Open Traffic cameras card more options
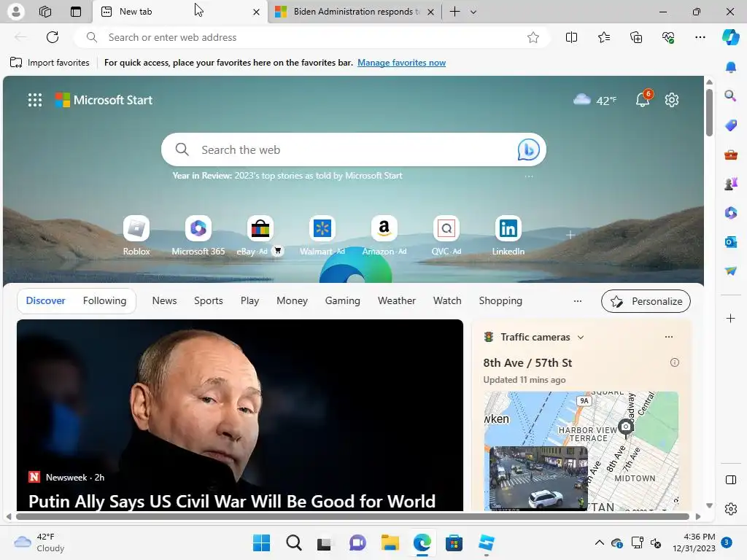 coord(669,337)
